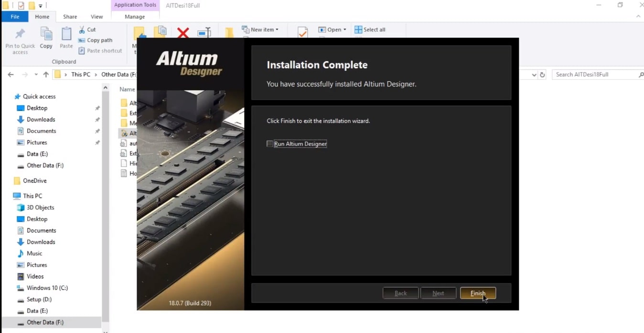Screen dimensions: 644x333
Task: Click Cut in the Clipboard group
Action: click(x=87, y=30)
